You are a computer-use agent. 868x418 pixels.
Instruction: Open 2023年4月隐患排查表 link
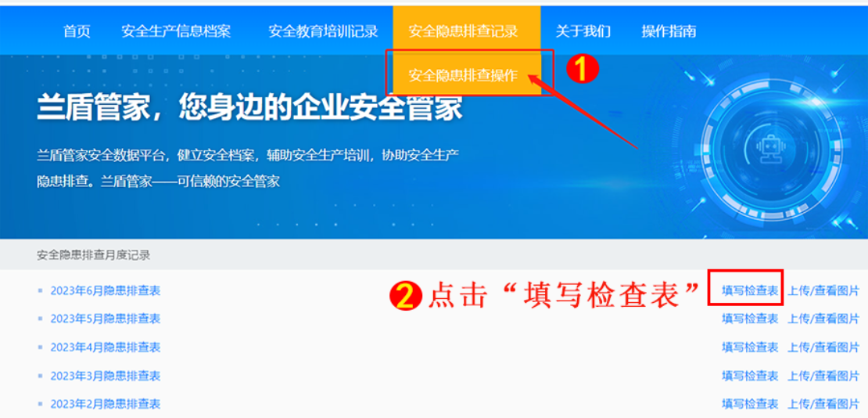point(106,348)
